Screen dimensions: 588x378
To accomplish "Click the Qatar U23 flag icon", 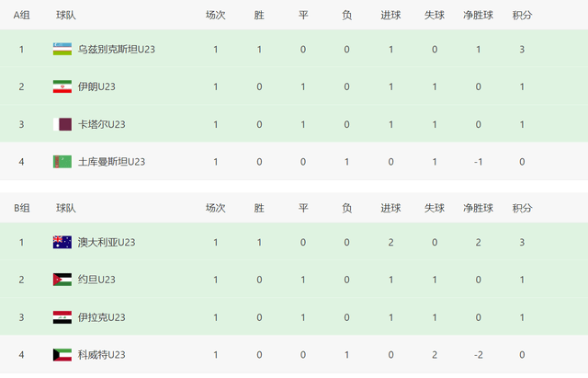I will tap(62, 124).
